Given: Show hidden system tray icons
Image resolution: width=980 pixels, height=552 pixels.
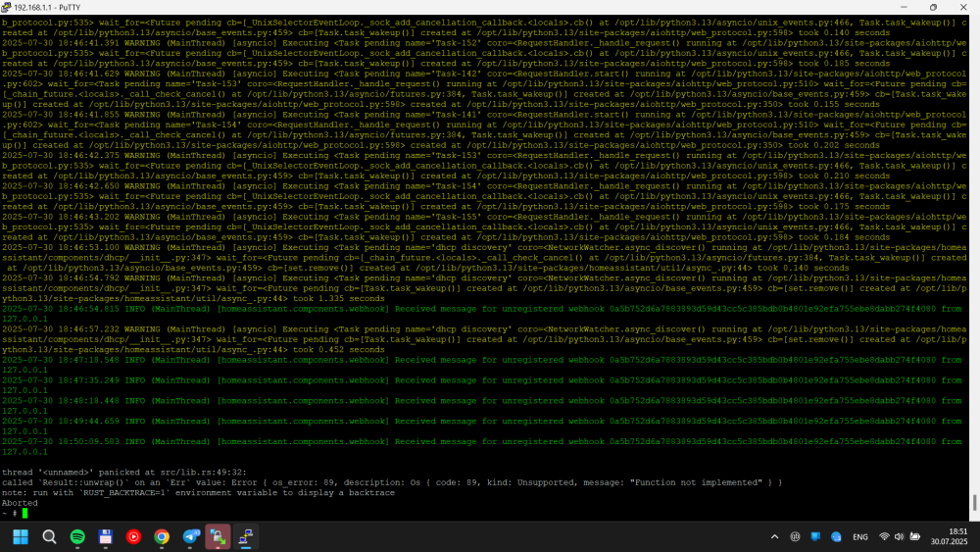Looking at the screenshot, I should 774,537.
